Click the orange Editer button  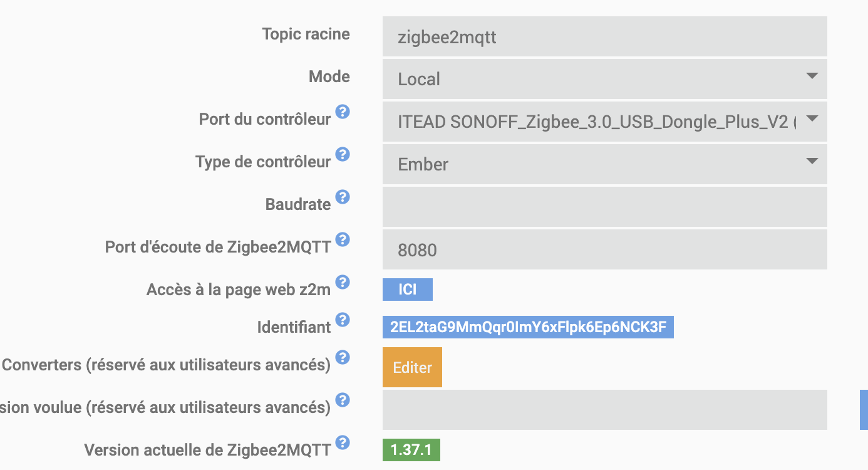click(412, 367)
